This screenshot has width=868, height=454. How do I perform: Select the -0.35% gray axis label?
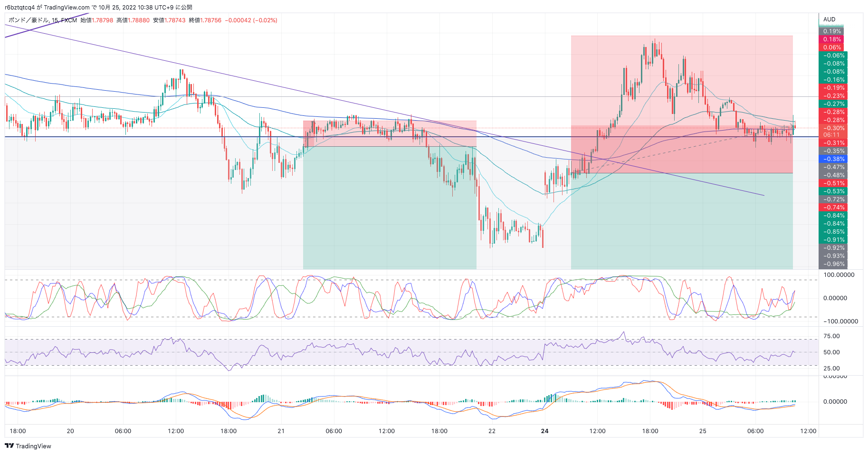(834, 151)
